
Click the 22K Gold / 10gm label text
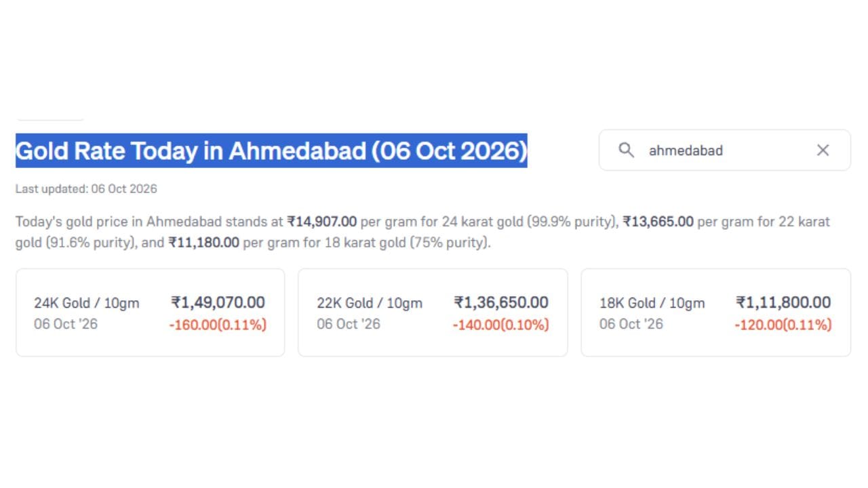click(370, 303)
